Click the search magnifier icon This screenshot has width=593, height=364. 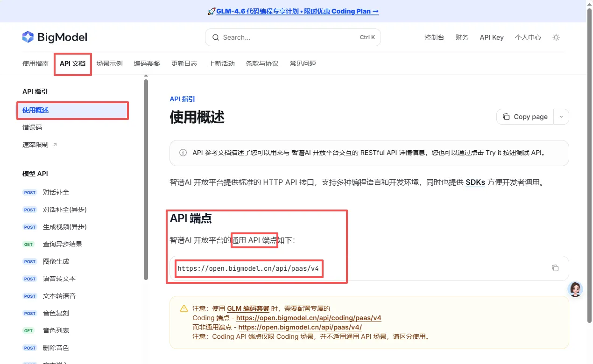pyautogui.click(x=215, y=37)
